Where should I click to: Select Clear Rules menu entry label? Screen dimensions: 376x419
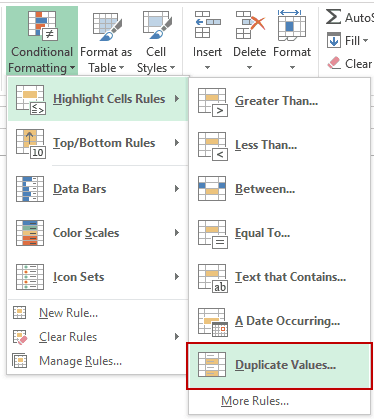tap(68, 337)
